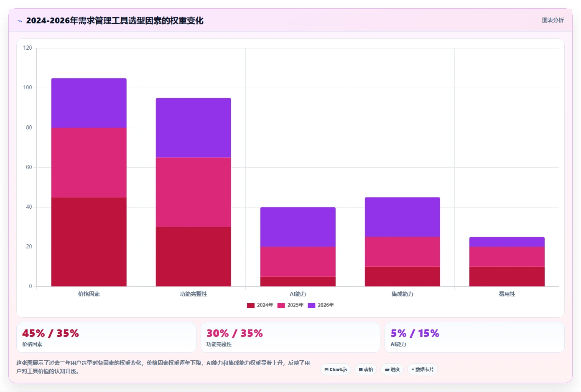The height and width of the screenshot is (392, 581).
Task: Click the 价格因素 caption in the stat card
Action: coord(32,344)
